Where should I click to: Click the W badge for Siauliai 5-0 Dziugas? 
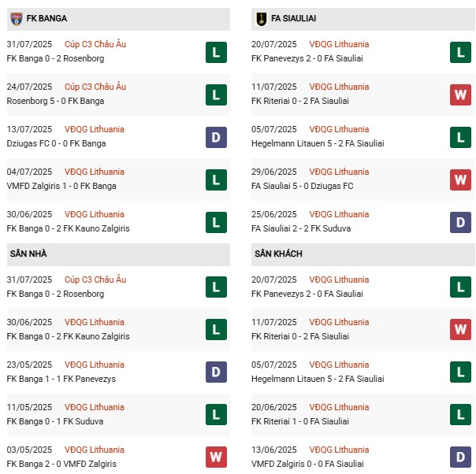coord(460,180)
